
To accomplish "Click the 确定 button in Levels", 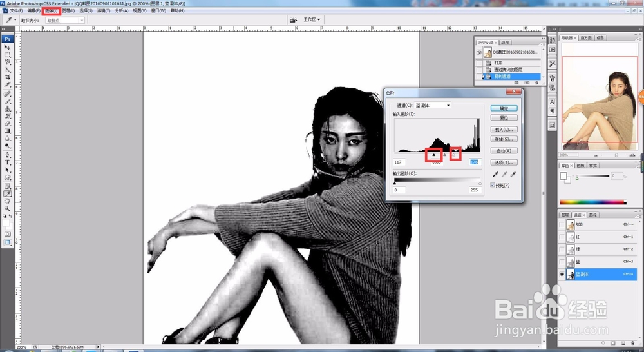I will click(x=504, y=108).
